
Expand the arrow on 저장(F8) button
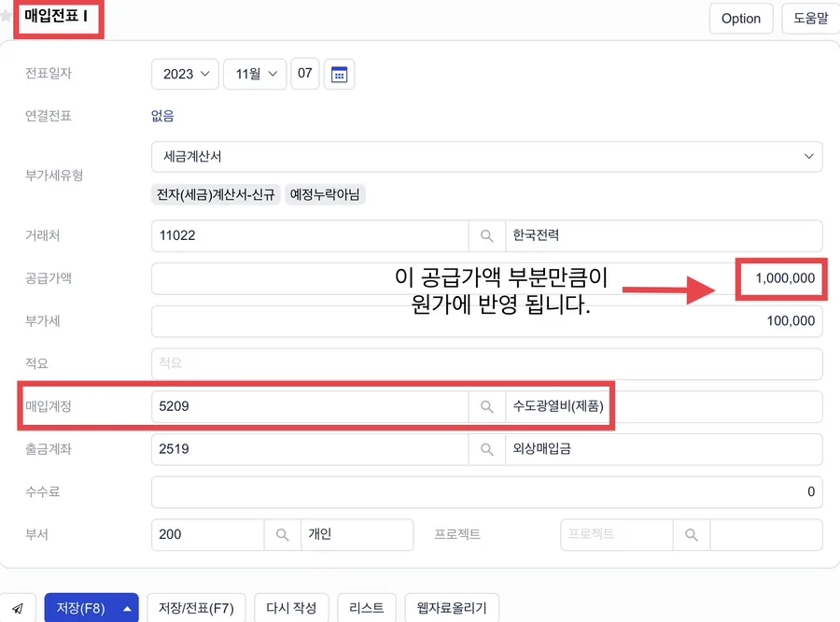(x=127, y=609)
